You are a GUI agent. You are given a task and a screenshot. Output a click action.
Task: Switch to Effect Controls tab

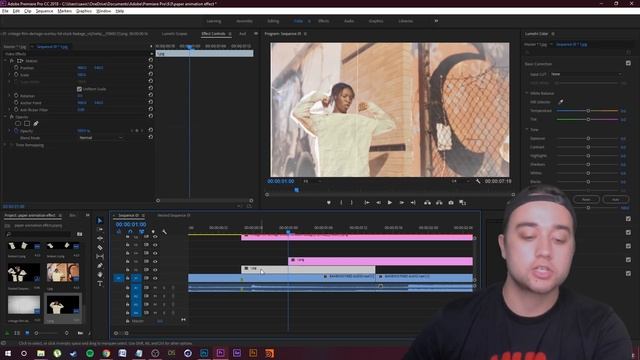[213, 33]
